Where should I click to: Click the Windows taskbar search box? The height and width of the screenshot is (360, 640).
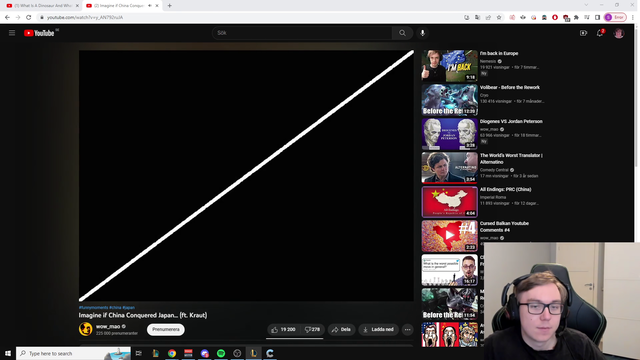pos(73,353)
